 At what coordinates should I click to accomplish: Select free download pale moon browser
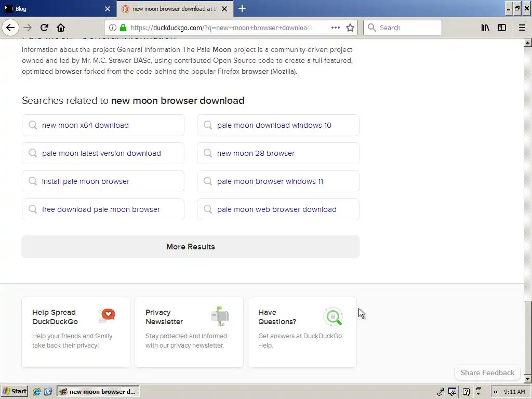point(103,209)
